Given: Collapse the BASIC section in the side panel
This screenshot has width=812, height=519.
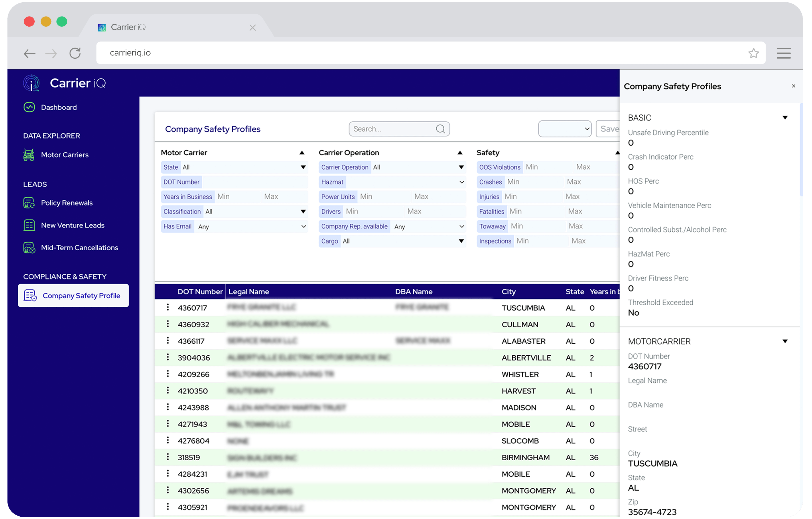Looking at the screenshot, I should 785,118.
